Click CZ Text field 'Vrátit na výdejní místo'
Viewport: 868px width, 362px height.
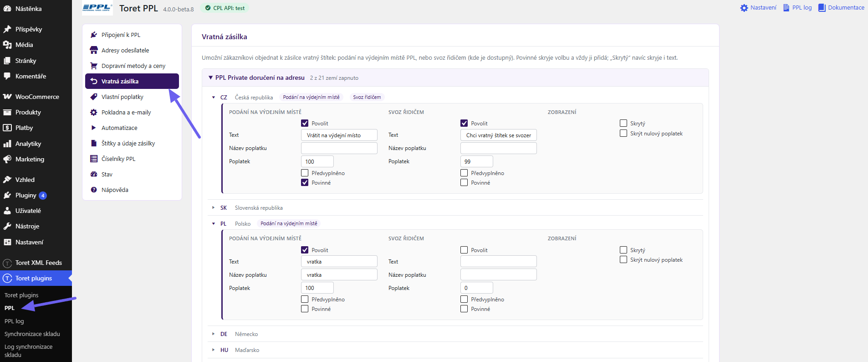point(339,135)
